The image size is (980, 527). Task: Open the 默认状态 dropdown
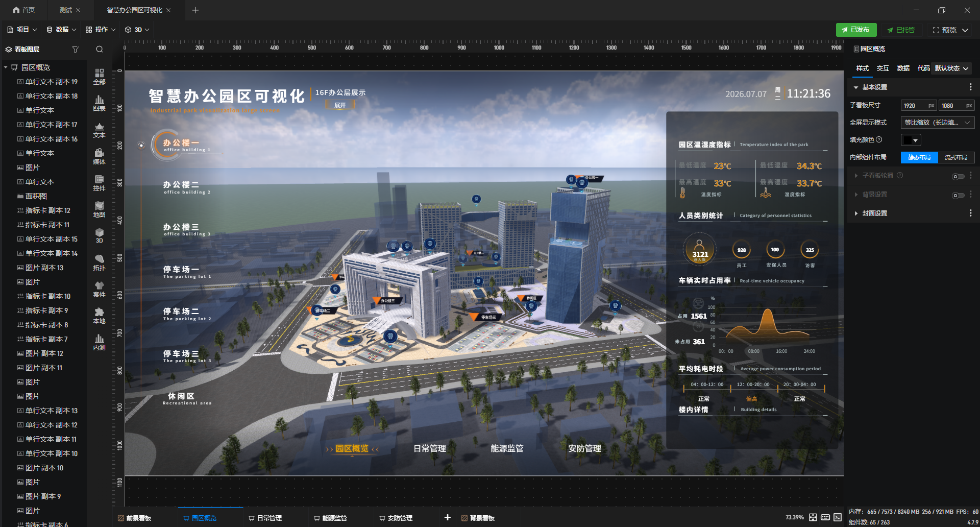point(951,68)
